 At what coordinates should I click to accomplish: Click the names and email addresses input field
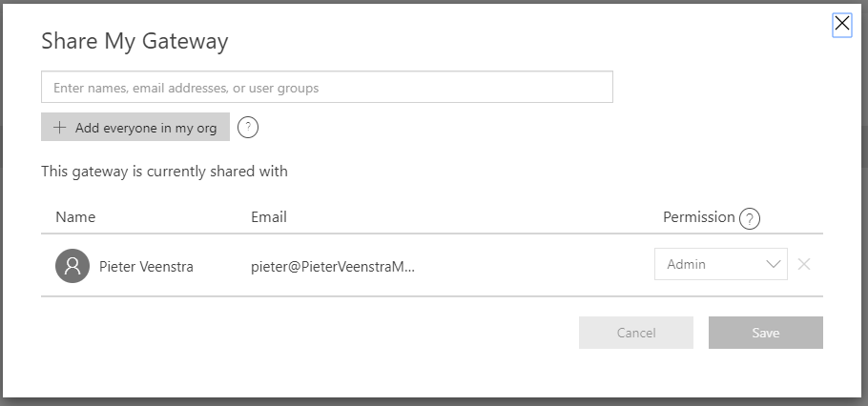coord(326,87)
